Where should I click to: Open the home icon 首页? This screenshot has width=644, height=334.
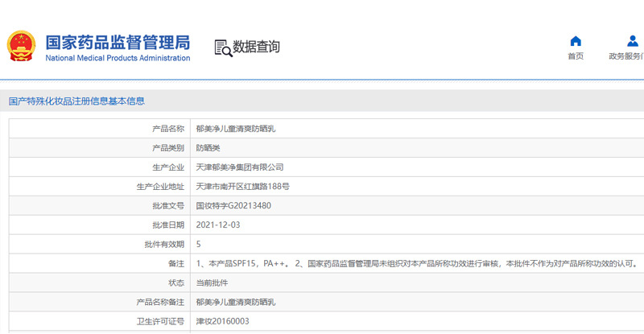(x=576, y=41)
